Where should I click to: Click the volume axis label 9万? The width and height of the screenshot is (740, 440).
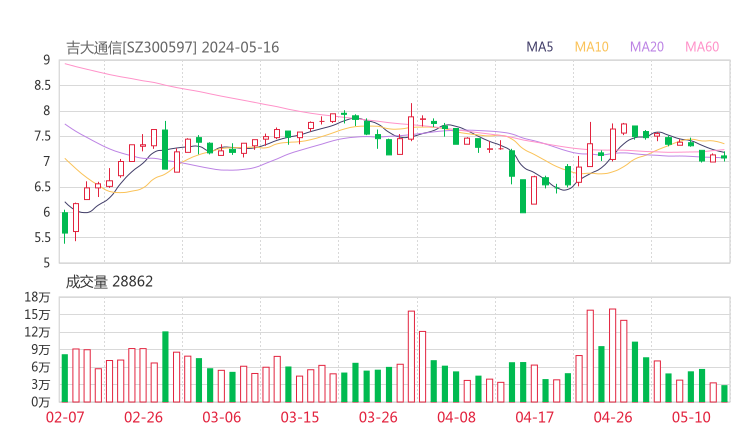point(41,349)
